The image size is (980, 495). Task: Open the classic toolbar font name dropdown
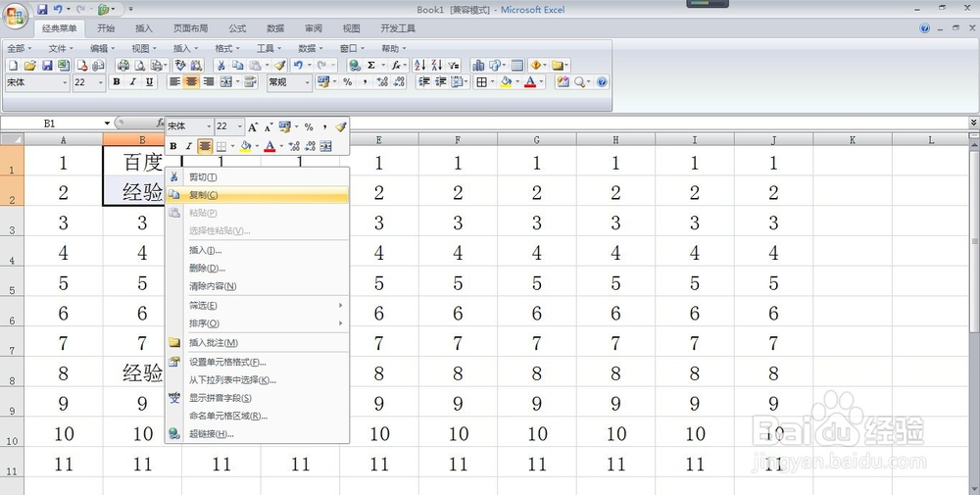point(65,82)
